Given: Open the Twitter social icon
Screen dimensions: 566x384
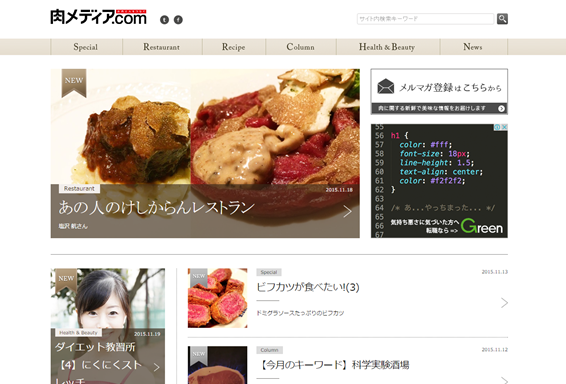Looking at the screenshot, I should 164,19.
